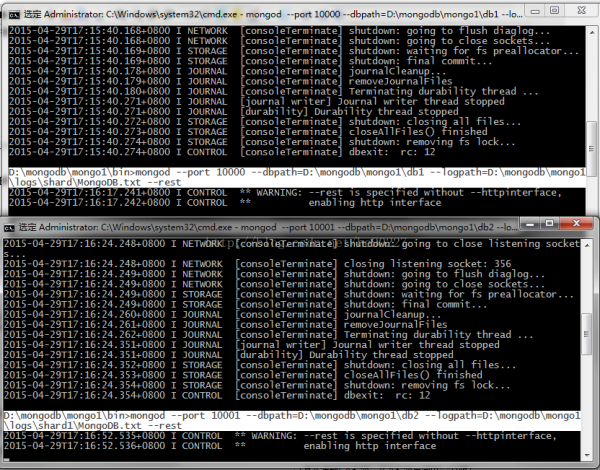Select 'journalCleanup' line at 17:16:24.260
The height and width of the screenshot is (470, 600).
[222, 315]
